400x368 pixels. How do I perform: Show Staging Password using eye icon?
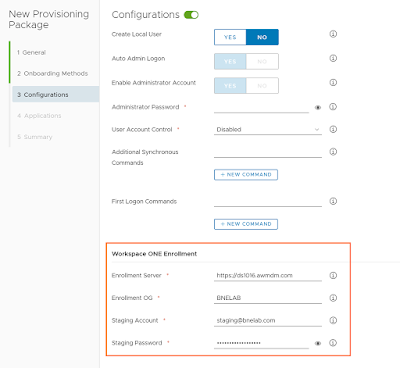318,343
